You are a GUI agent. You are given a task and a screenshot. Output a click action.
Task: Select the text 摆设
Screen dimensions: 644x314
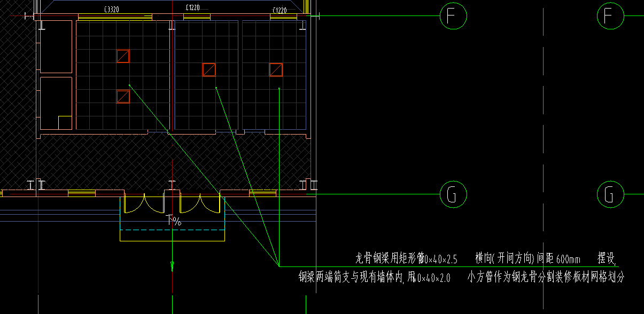[x=606, y=259]
